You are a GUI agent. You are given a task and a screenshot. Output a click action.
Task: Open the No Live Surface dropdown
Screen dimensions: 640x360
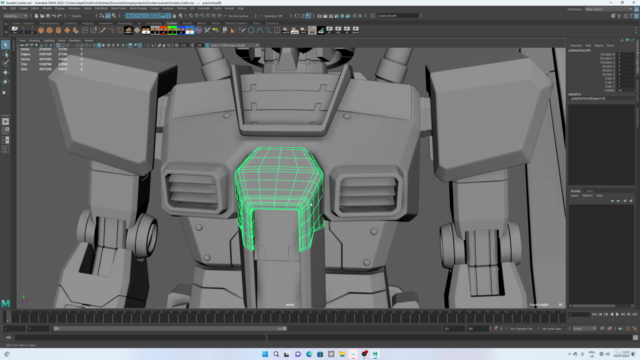tap(240, 16)
